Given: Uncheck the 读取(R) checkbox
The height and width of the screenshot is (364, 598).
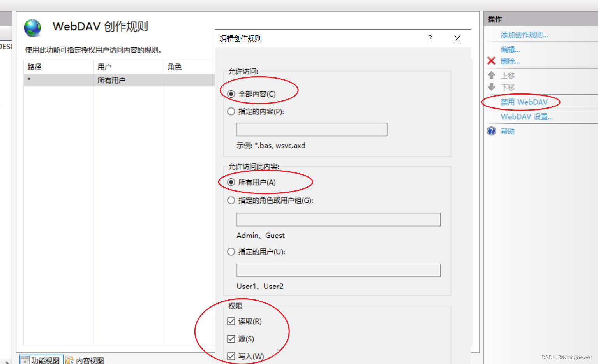Looking at the screenshot, I should click(231, 321).
